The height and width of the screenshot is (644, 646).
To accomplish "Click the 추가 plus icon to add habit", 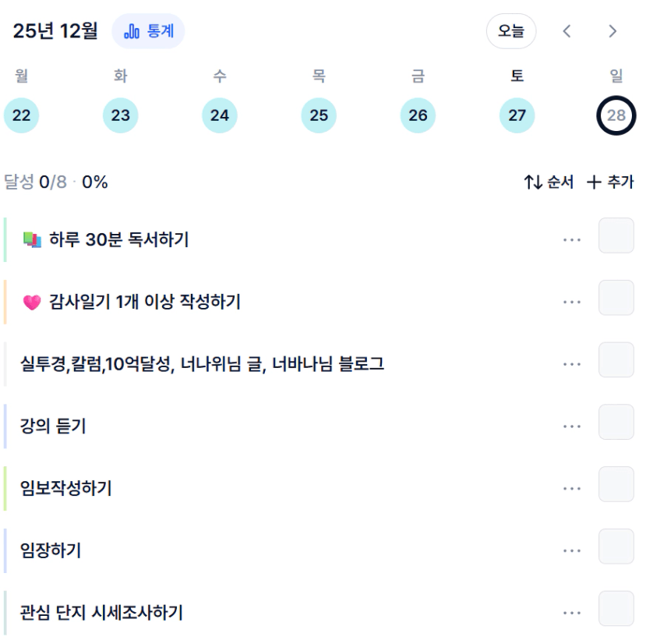I will [x=594, y=182].
